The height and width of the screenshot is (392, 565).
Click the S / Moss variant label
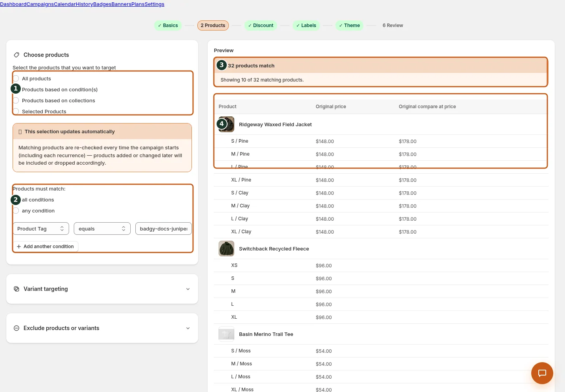[241, 351]
